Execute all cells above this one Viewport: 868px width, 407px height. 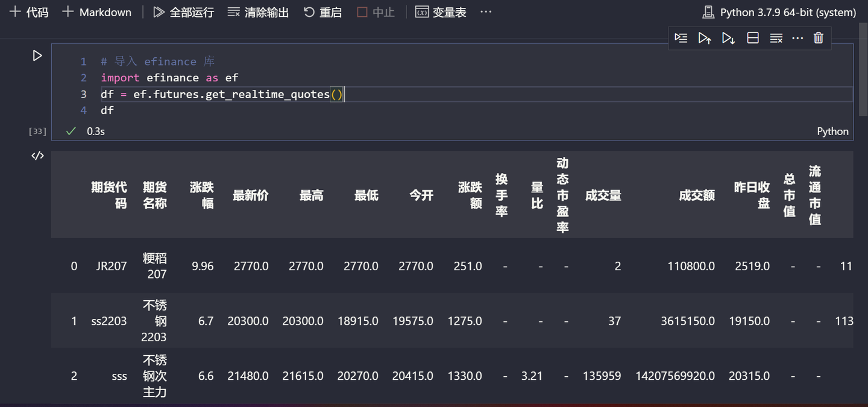tap(705, 37)
